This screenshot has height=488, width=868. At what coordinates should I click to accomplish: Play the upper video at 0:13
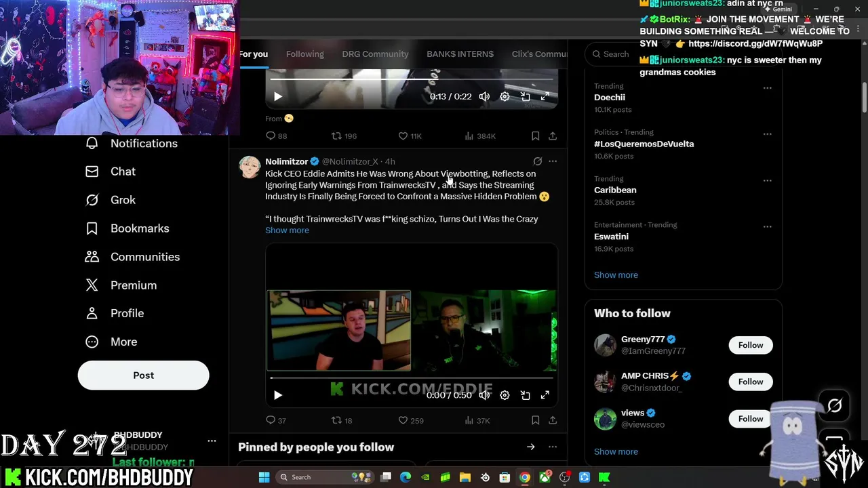[x=277, y=96]
